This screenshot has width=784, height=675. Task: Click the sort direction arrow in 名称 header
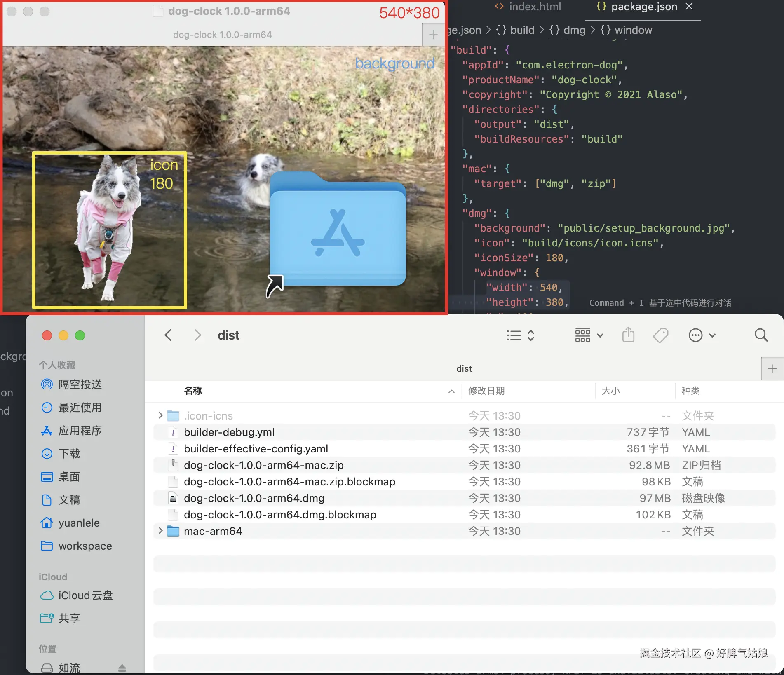click(x=451, y=391)
